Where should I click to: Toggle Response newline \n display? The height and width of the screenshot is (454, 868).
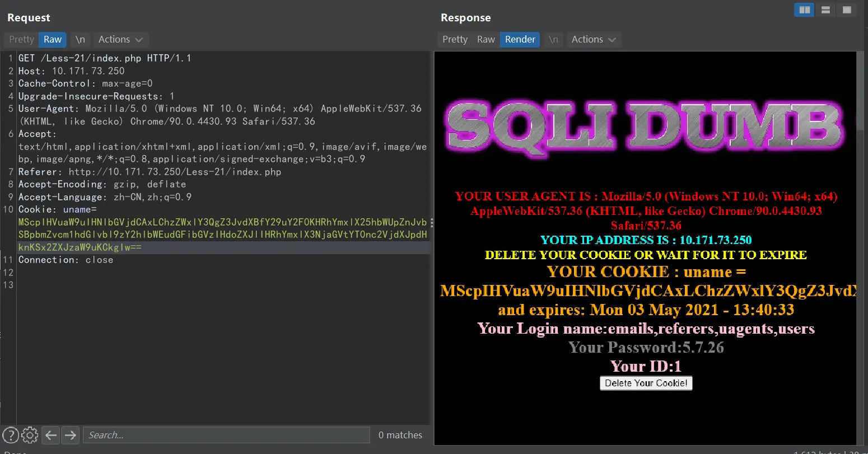(553, 39)
